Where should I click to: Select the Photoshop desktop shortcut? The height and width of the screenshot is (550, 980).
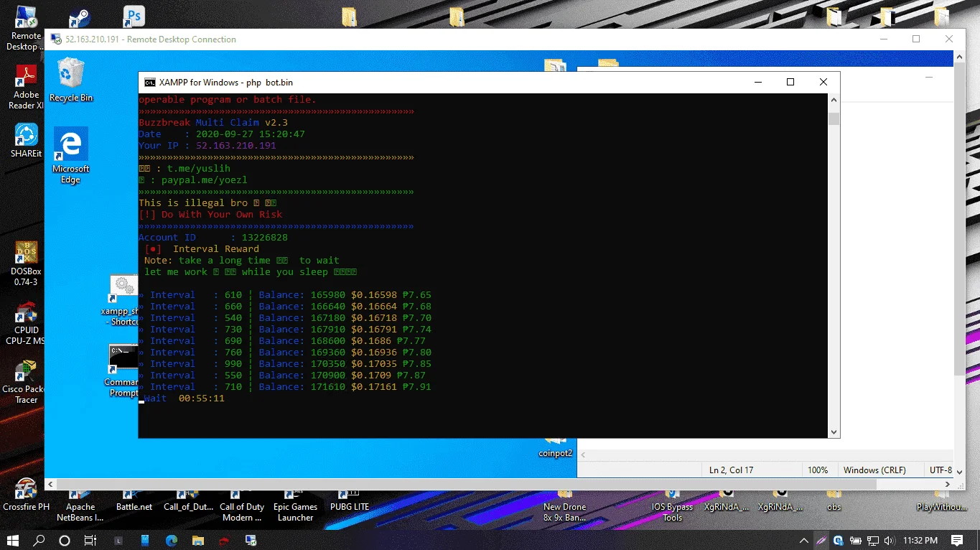tap(134, 16)
